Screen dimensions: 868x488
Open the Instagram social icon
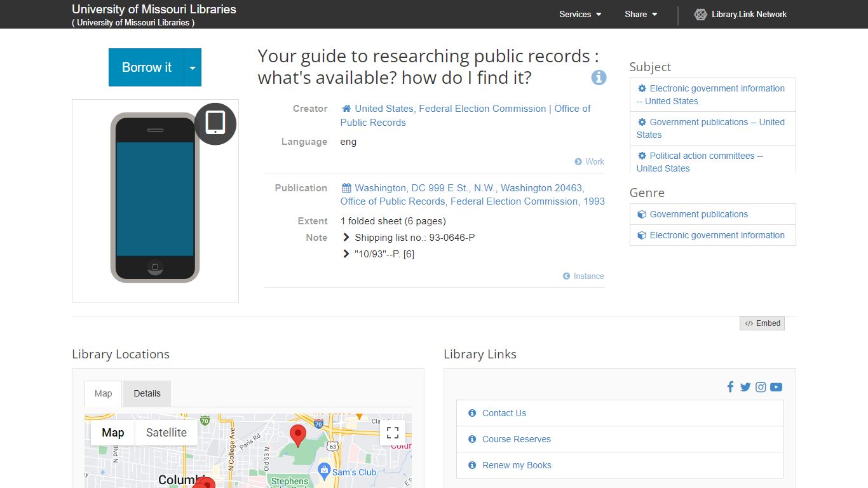tap(761, 387)
